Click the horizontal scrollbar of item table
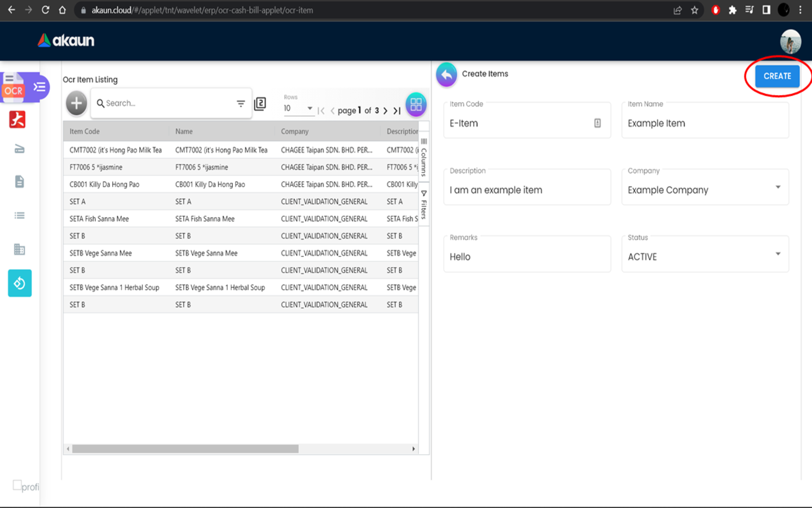 point(185,449)
